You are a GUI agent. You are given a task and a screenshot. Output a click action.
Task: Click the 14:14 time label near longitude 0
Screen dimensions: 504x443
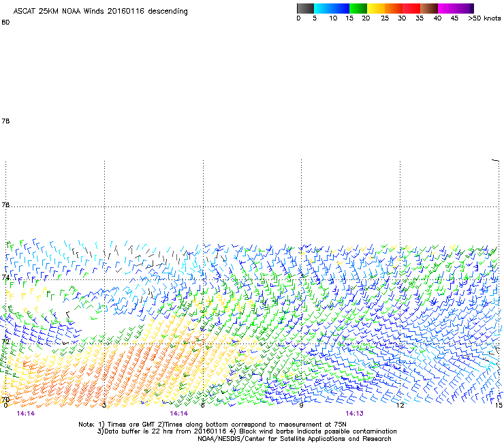click(x=26, y=414)
